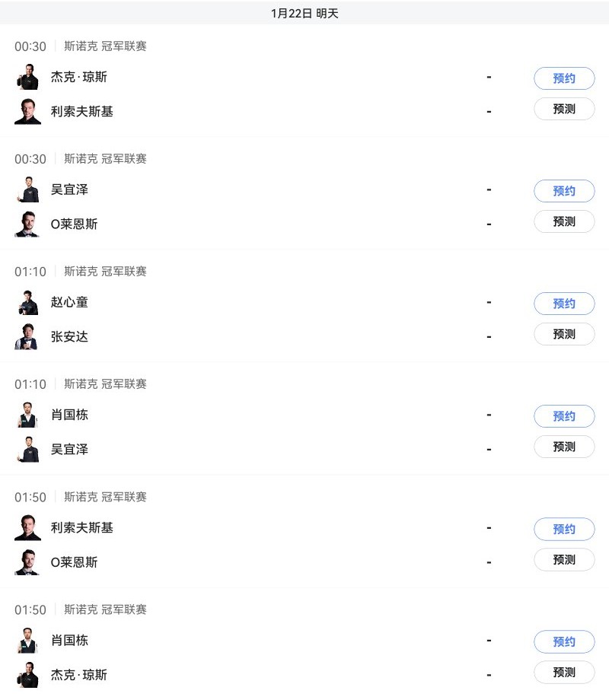
Task: Click 赵心童 player avatar
Action: pyautogui.click(x=27, y=303)
